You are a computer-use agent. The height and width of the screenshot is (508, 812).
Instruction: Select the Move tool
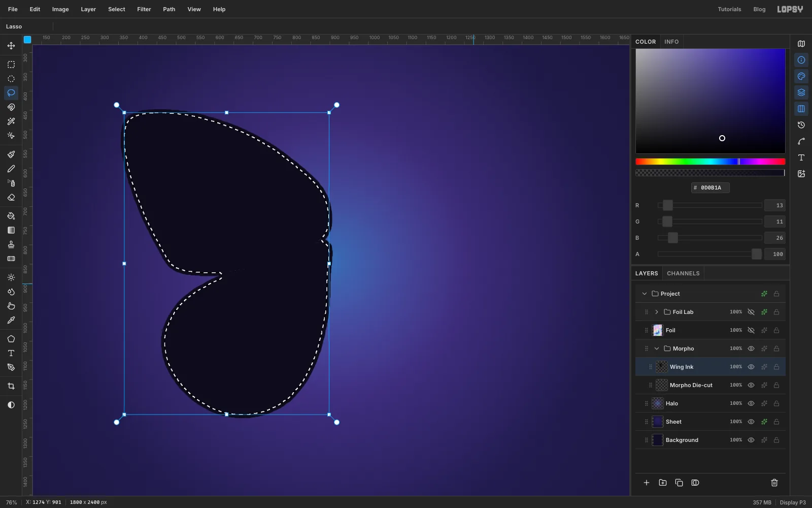pyautogui.click(x=11, y=46)
